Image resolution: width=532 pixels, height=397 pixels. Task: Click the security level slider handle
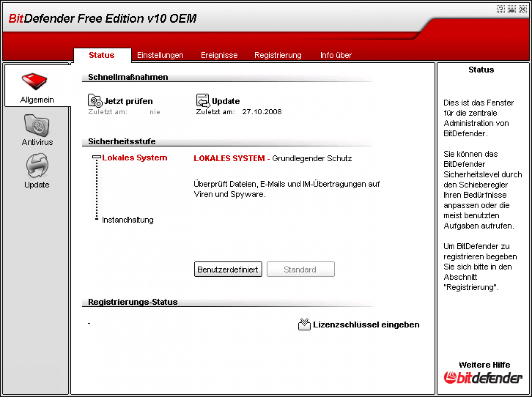[x=97, y=158]
